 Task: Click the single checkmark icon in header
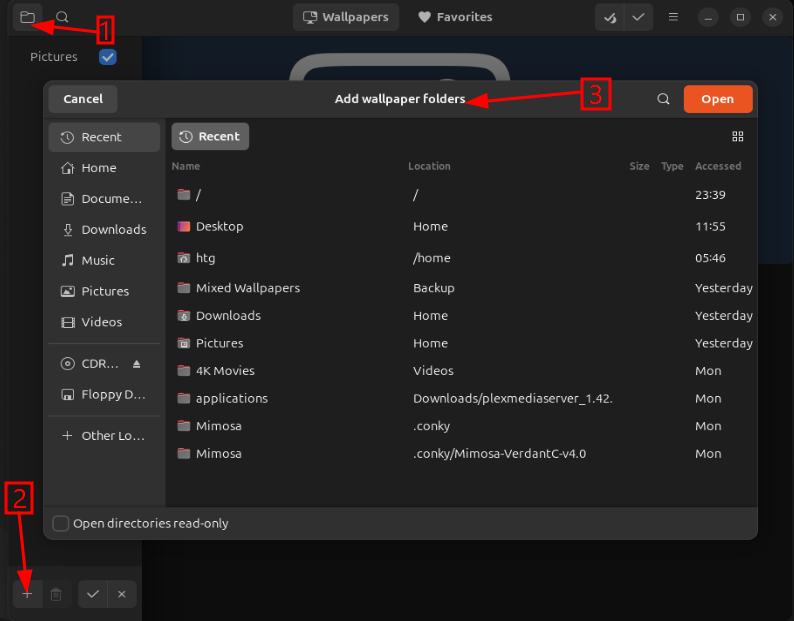[639, 17]
